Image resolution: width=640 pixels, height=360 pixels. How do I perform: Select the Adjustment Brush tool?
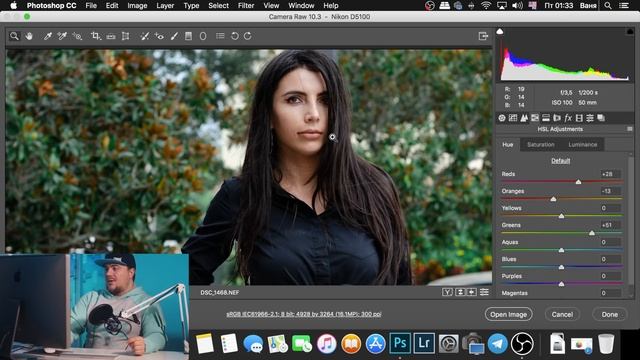click(174, 36)
